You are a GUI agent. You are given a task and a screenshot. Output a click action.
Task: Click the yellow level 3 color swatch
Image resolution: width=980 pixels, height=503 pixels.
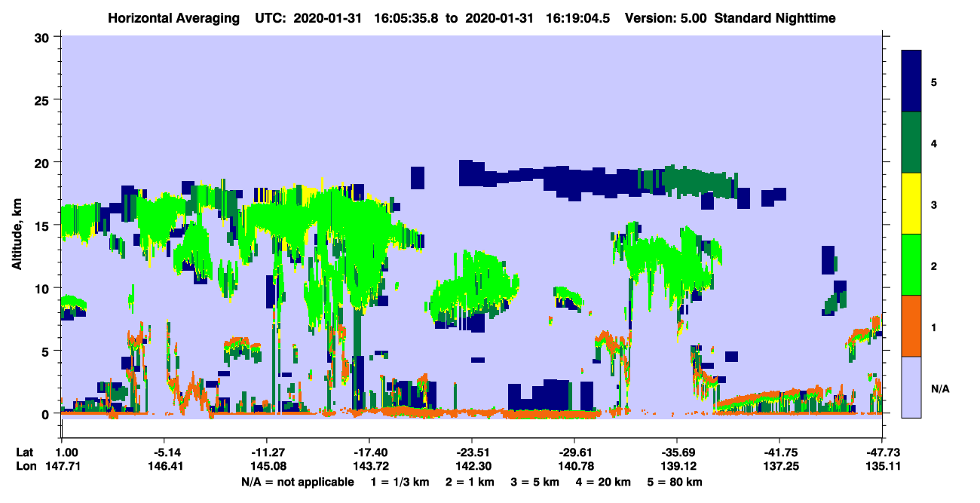[911, 203]
